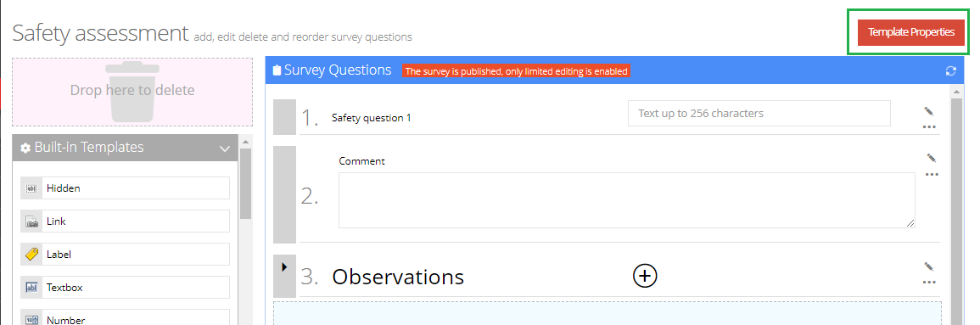Click the Template Properties button
Image resolution: width=980 pixels, height=325 pixels.
911,32
